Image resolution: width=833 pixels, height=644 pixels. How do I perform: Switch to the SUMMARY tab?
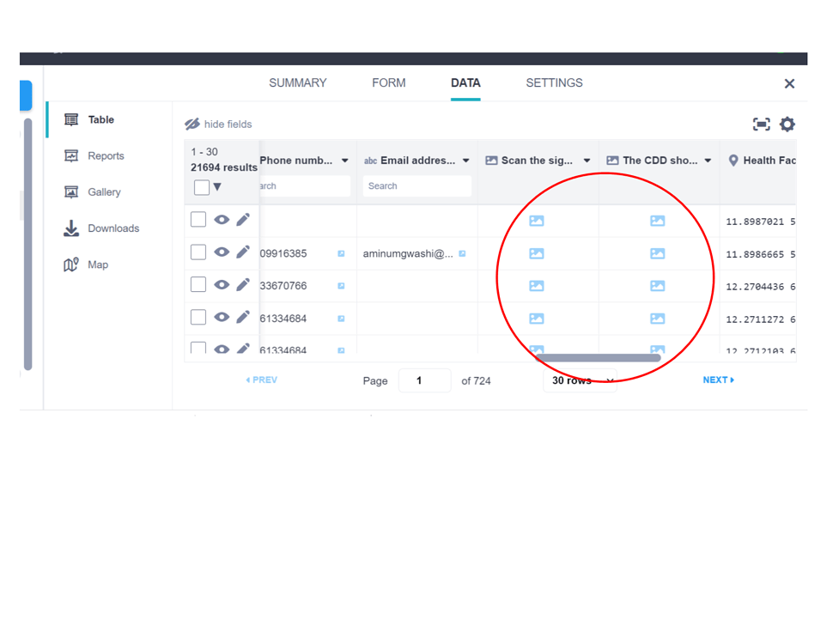[x=297, y=82]
